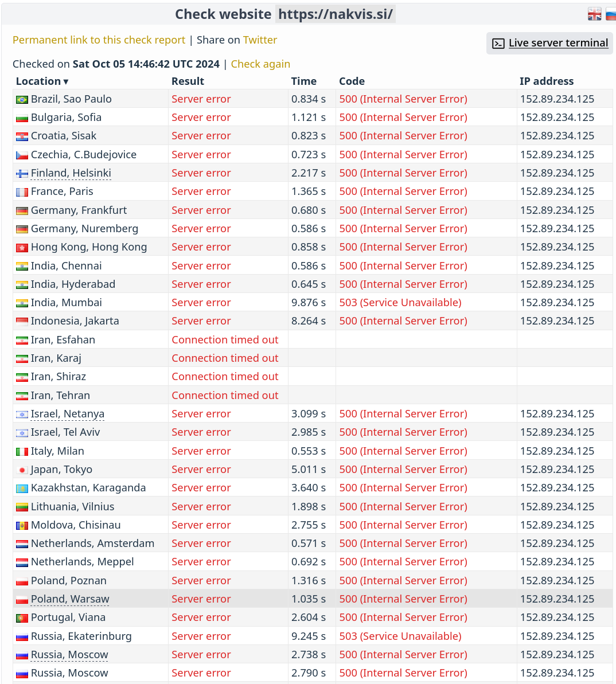Click the Portugal flag icon
This screenshot has height=684, width=616.
pos(22,618)
